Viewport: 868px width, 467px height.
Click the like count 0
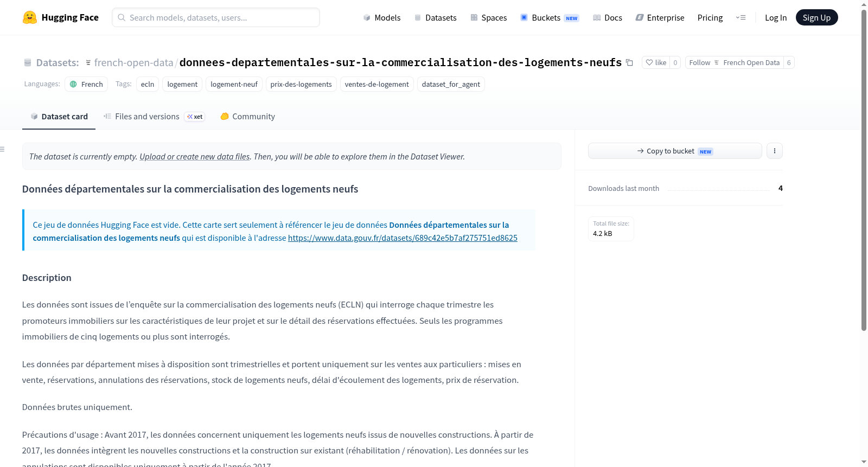(x=675, y=62)
